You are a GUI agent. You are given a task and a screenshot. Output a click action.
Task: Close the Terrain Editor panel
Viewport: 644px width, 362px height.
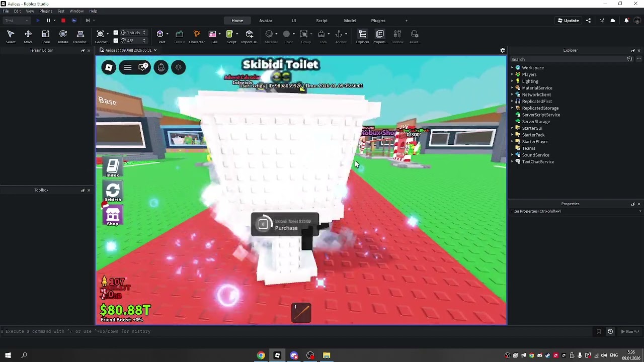click(89, 51)
